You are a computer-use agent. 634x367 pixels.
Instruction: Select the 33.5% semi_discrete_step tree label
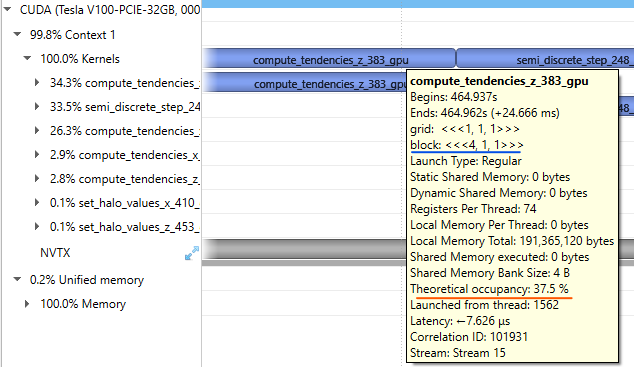(x=125, y=107)
